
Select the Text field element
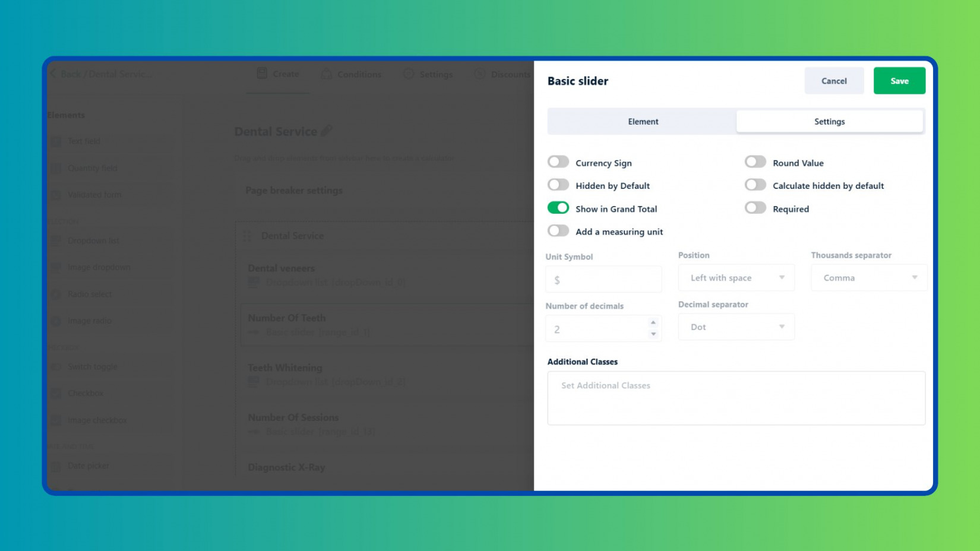83,141
